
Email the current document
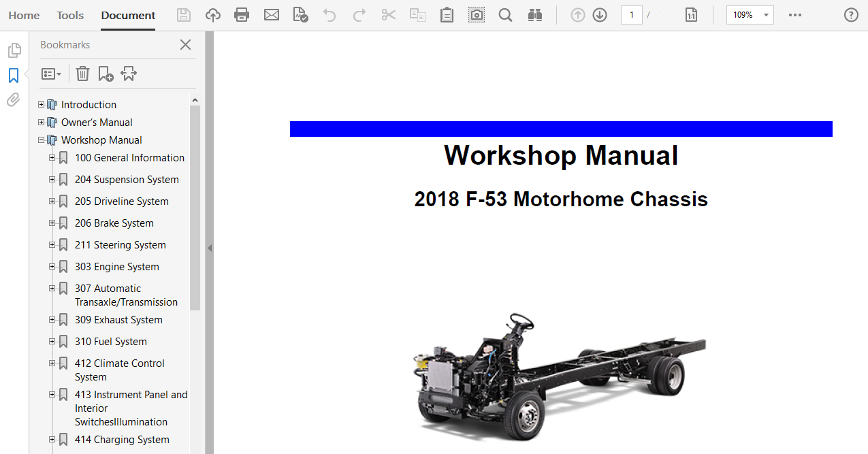coord(272,14)
